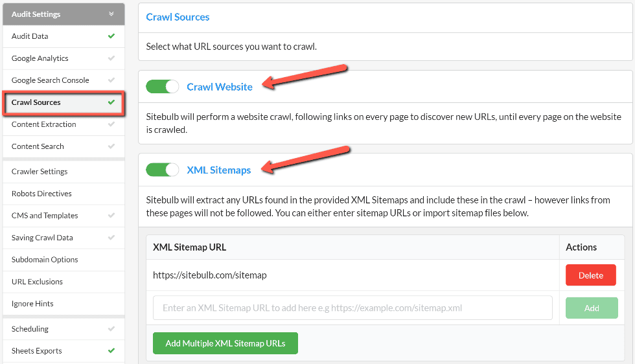Delete the sitebulb.com sitemap URL
635x364 pixels.
point(591,275)
